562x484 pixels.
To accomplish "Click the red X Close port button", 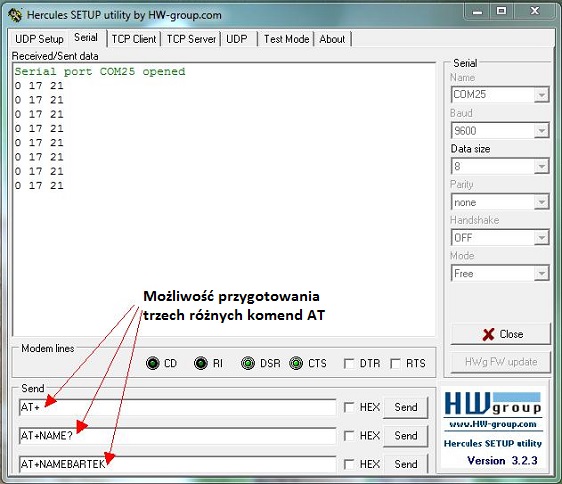I will (x=501, y=334).
